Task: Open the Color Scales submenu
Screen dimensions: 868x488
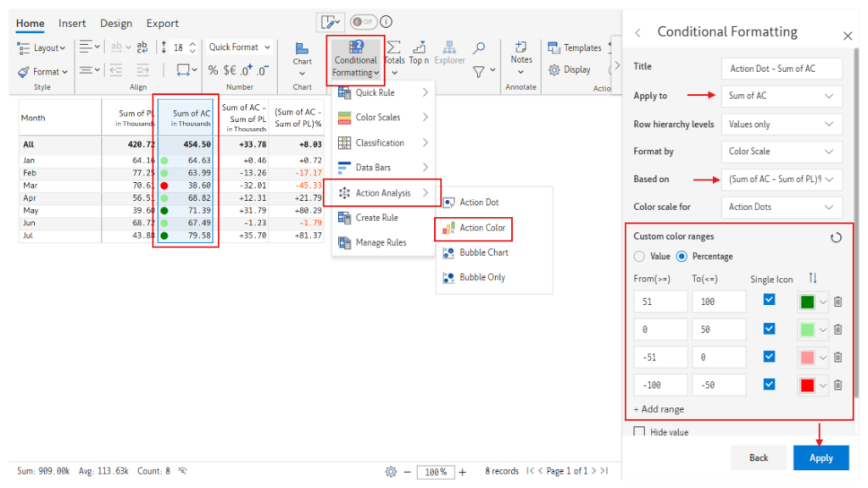Action: click(x=383, y=117)
